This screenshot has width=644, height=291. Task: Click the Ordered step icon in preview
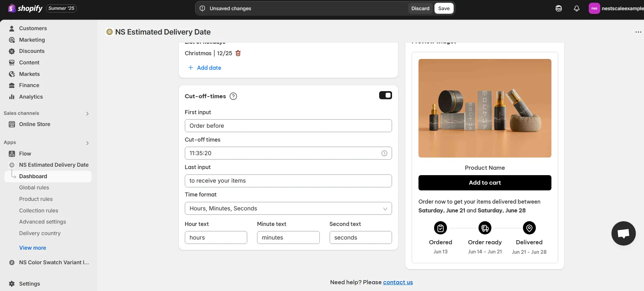441,228
